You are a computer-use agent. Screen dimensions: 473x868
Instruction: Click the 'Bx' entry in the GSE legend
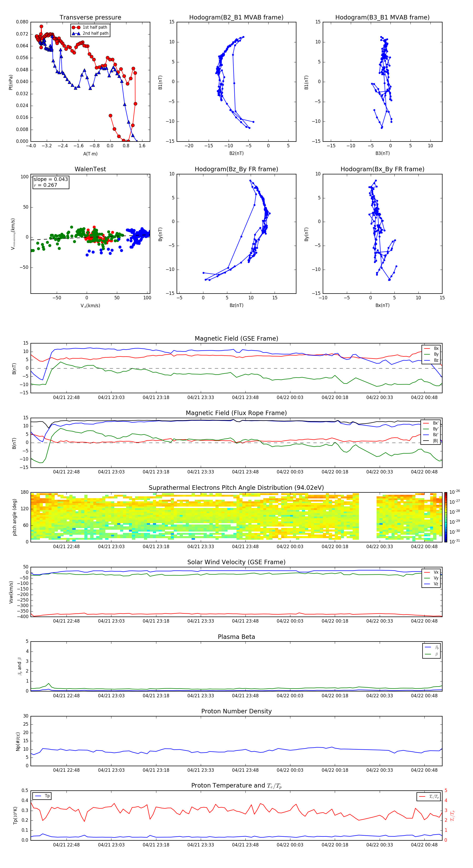(431, 349)
